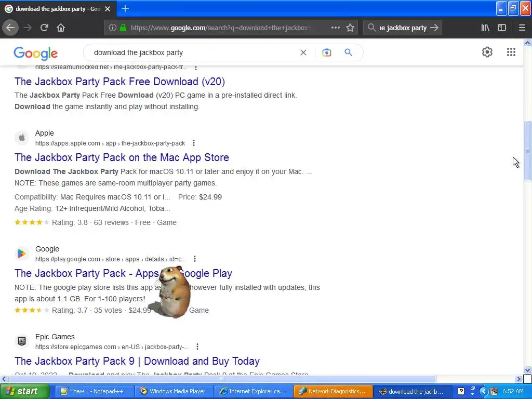This screenshot has height=399, width=532.
Task: Click the vertical scrollbar thumb
Action: [527, 151]
